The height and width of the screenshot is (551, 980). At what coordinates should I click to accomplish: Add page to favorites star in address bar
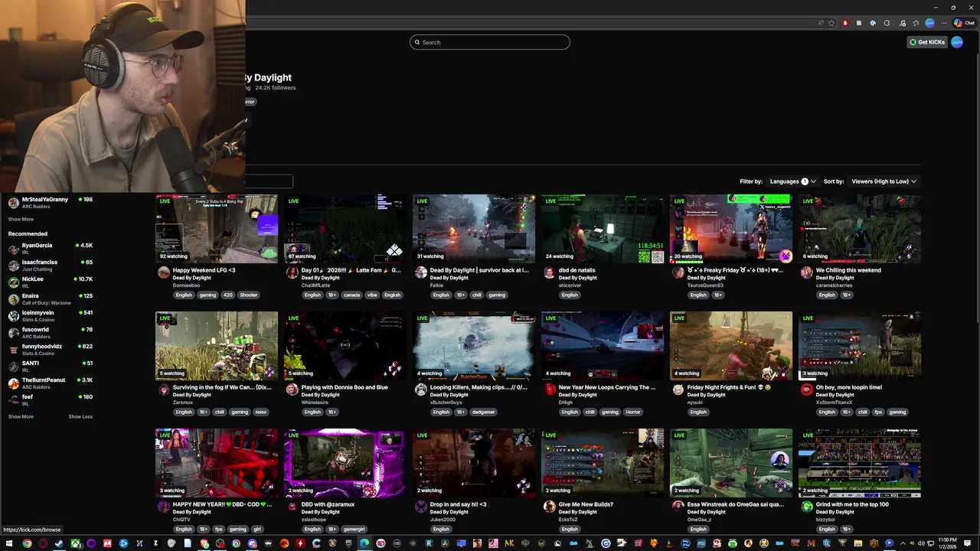coord(831,23)
